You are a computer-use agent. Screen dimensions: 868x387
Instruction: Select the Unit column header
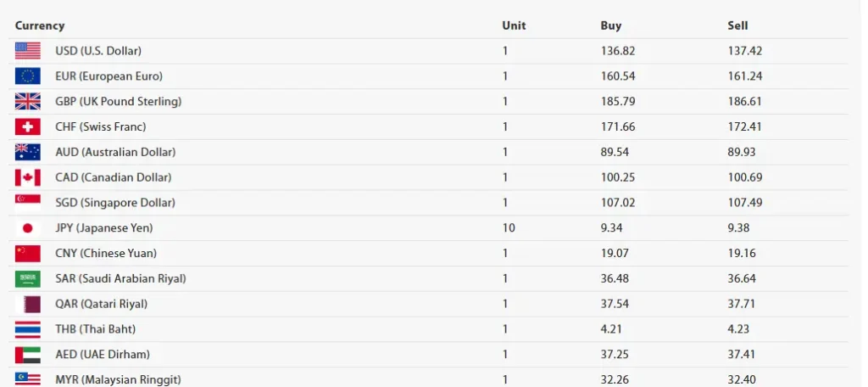coord(514,25)
